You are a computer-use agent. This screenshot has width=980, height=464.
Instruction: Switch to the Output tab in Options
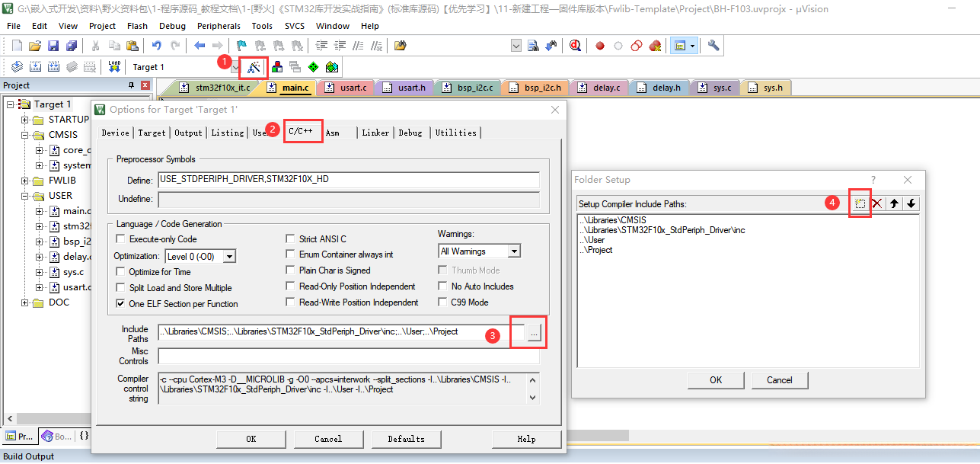[188, 133]
